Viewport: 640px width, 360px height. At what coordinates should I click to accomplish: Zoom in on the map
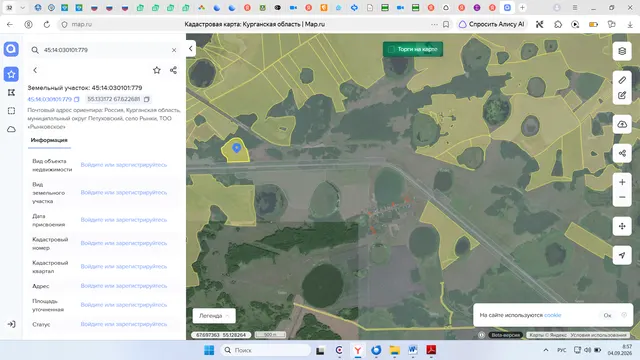pyautogui.click(x=622, y=182)
